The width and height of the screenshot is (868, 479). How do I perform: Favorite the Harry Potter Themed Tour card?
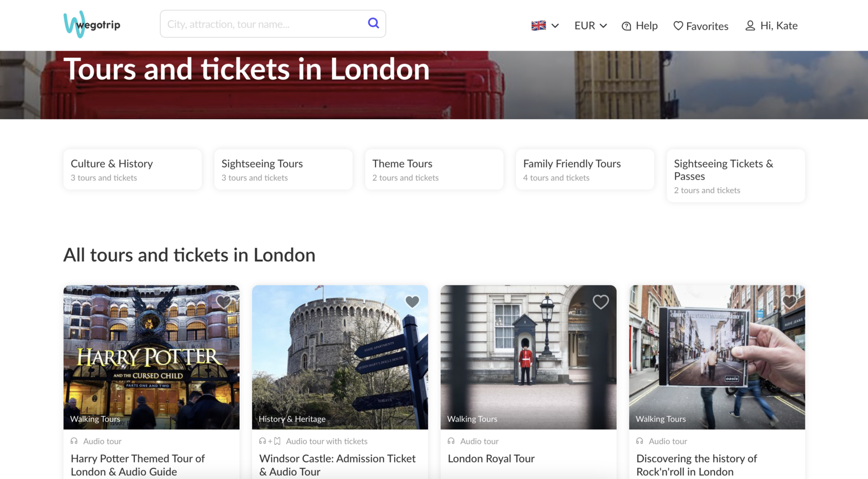pos(224,301)
